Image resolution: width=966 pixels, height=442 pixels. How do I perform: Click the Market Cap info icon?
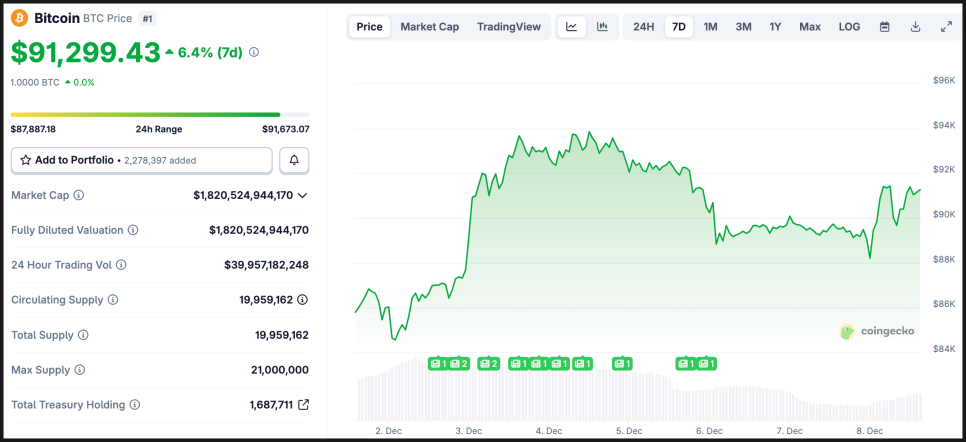pyautogui.click(x=79, y=196)
